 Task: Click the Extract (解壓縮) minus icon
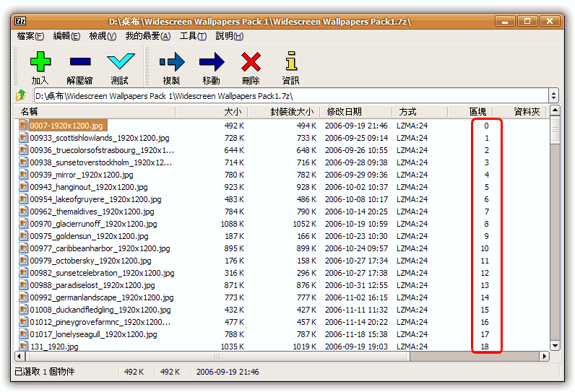coord(80,61)
